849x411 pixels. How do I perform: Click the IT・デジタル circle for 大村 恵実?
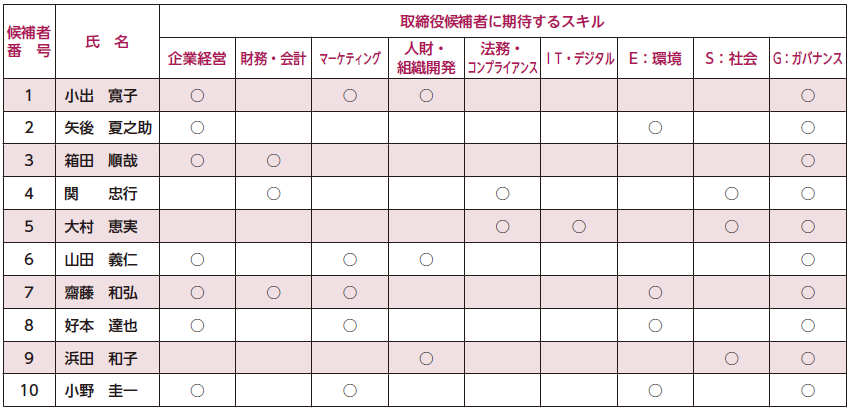coord(579,226)
